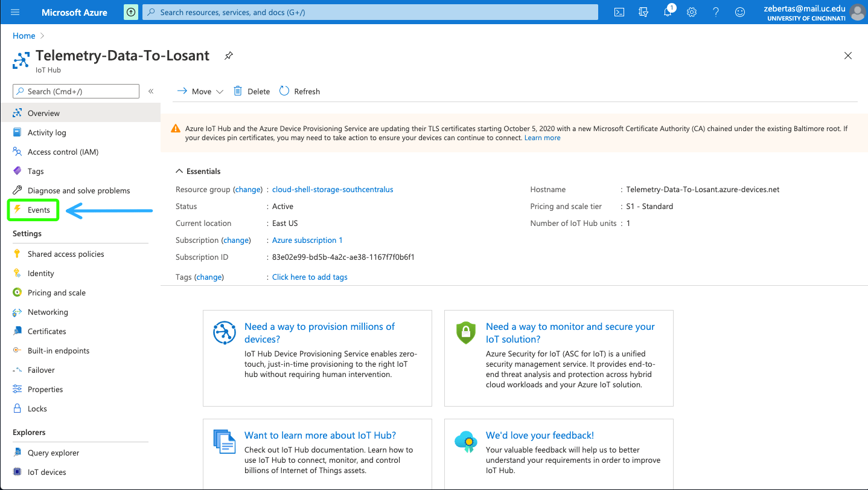Go to Home breadcrumb
Image resolution: width=868 pixels, height=490 pixels.
pyautogui.click(x=24, y=36)
